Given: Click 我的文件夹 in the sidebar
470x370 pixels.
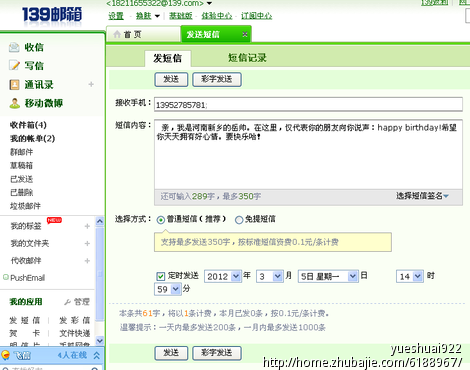Looking at the screenshot, I should (x=30, y=243).
